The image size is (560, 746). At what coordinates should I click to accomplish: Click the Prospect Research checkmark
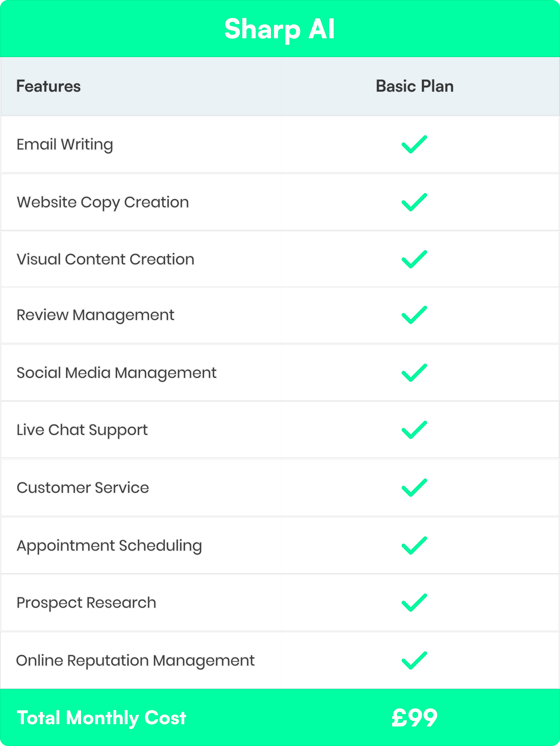click(x=414, y=603)
